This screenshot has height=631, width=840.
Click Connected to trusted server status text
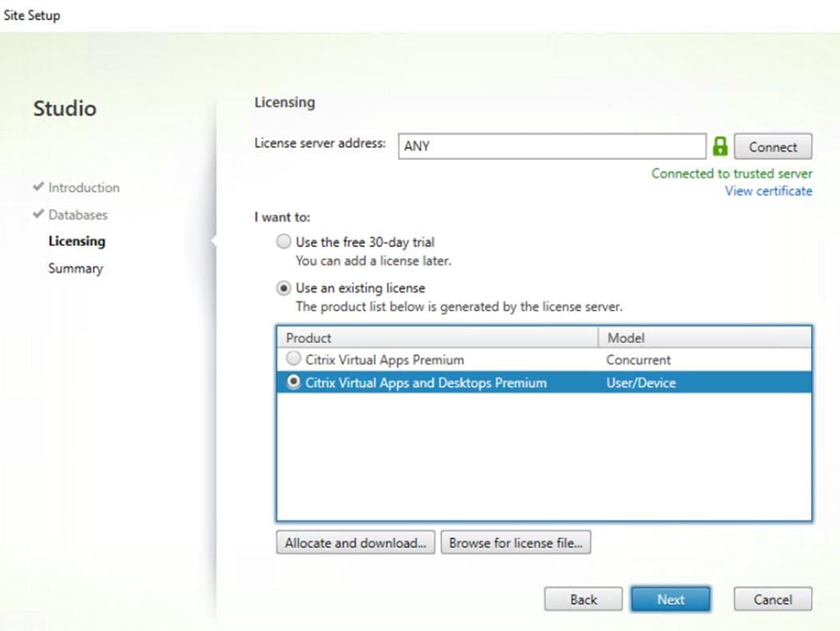732,174
